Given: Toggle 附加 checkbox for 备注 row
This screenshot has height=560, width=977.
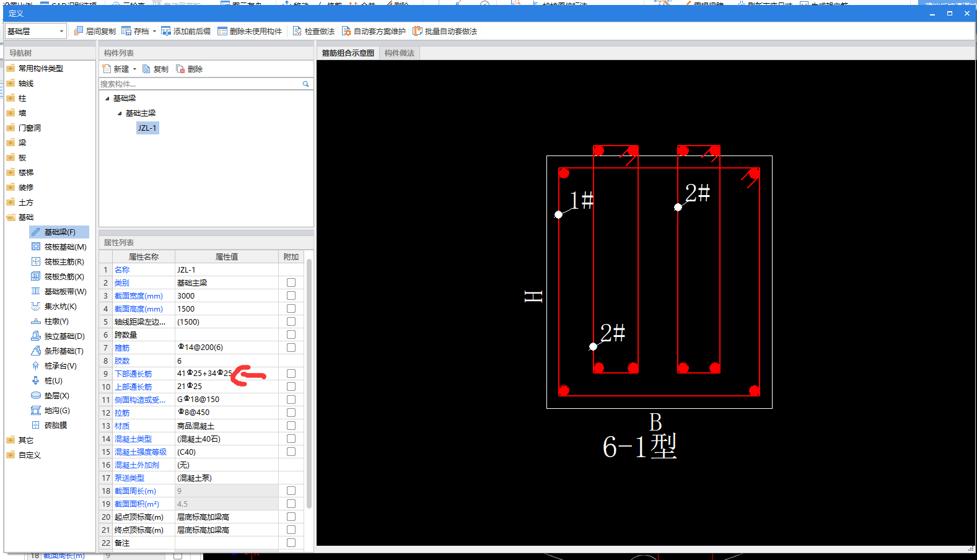Looking at the screenshot, I should point(291,543).
